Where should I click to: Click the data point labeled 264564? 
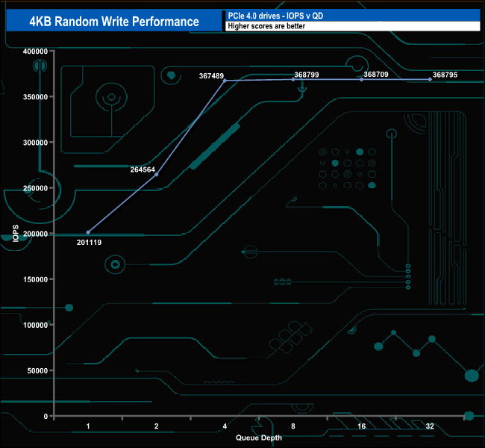(x=157, y=175)
